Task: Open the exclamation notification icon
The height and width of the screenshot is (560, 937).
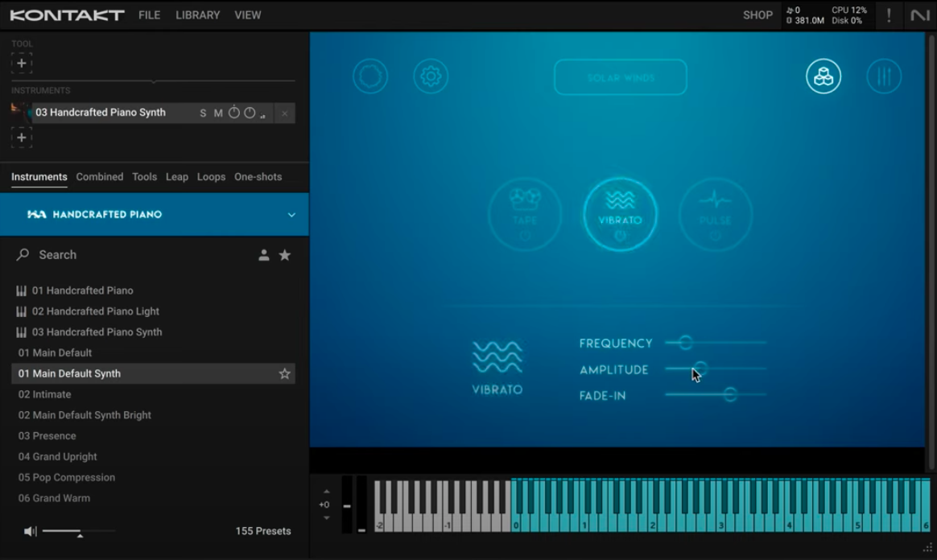Action: click(x=889, y=15)
